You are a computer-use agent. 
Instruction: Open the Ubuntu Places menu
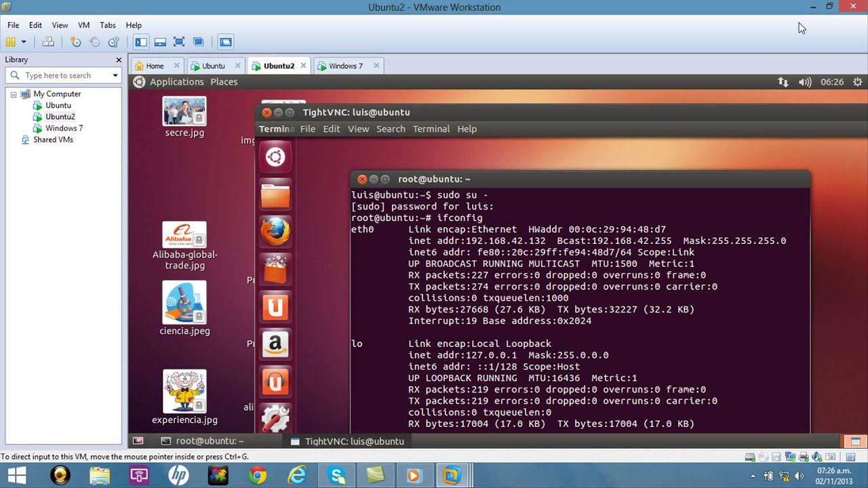point(224,82)
